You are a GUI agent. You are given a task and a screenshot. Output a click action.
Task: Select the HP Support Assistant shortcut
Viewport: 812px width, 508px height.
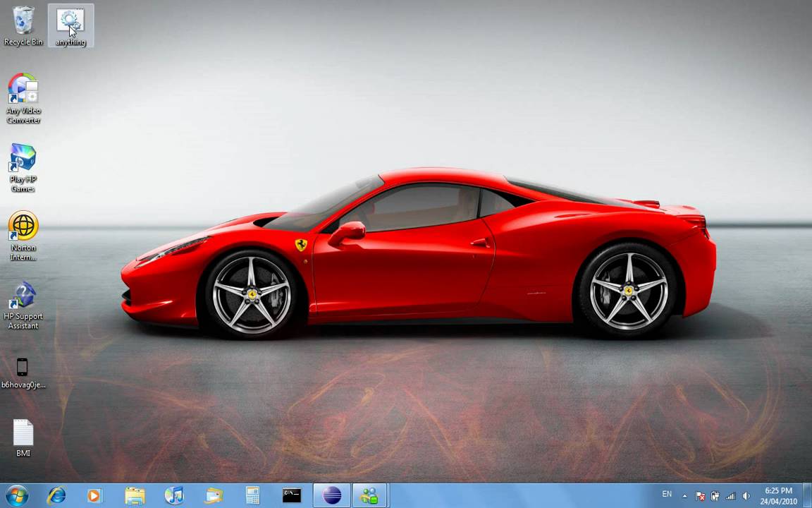(x=23, y=306)
